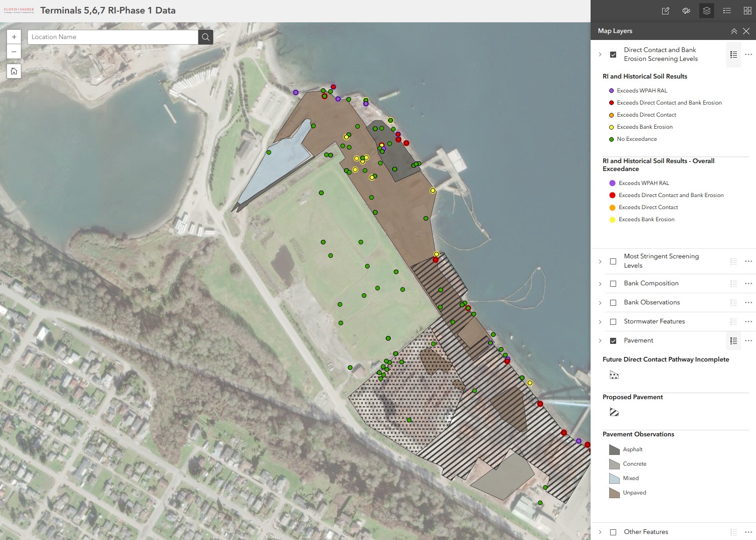Viewport: 756px width, 540px height.
Task: Enable the Bank Composition layer
Action: [x=613, y=283]
